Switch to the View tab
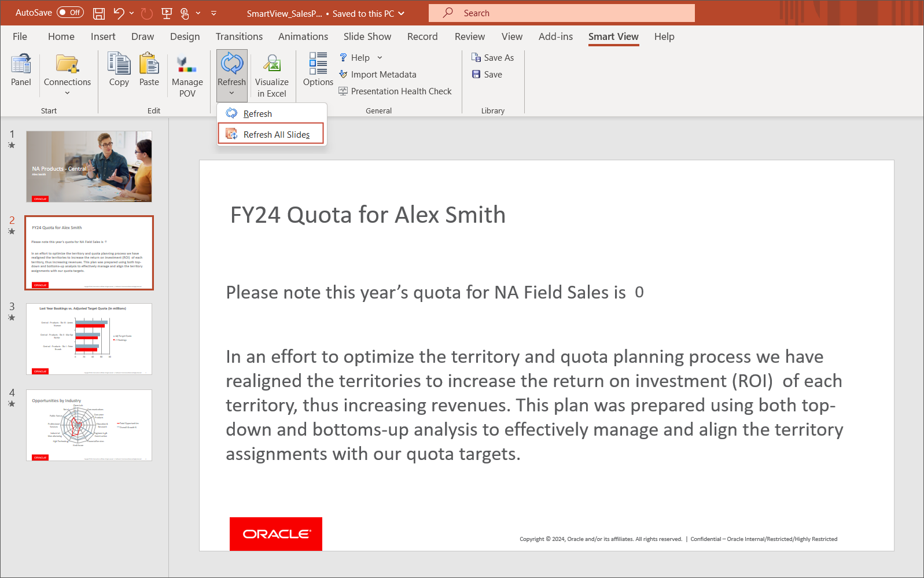This screenshot has height=578, width=924. tap(512, 36)
